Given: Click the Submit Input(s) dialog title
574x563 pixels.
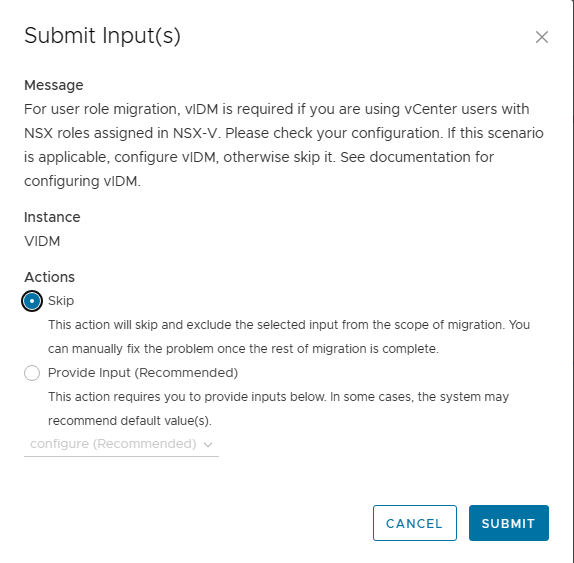Looking at the screenshot, I should 102,36.
